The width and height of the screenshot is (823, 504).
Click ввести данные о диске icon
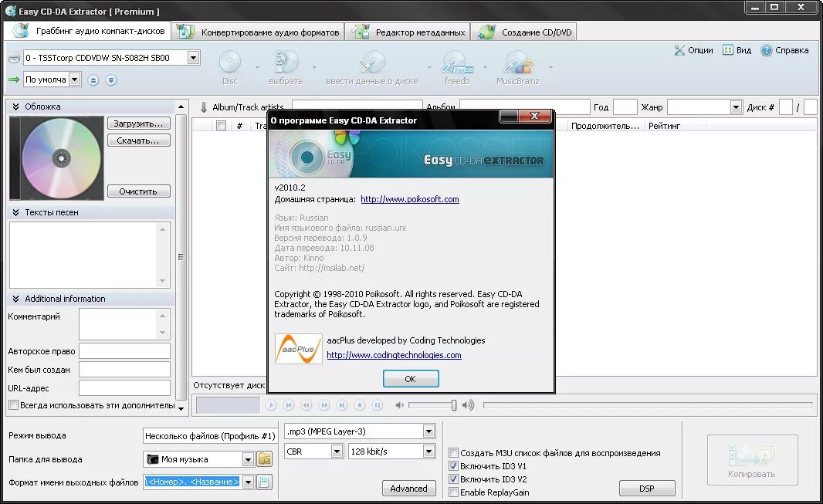(x=372, y=62)
